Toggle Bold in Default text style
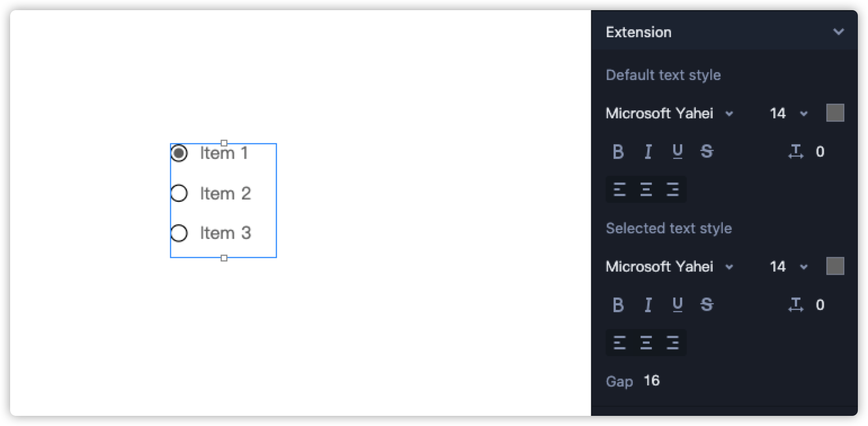The height and width of the screenshot is (426, 868). click(x=618, y=152)
